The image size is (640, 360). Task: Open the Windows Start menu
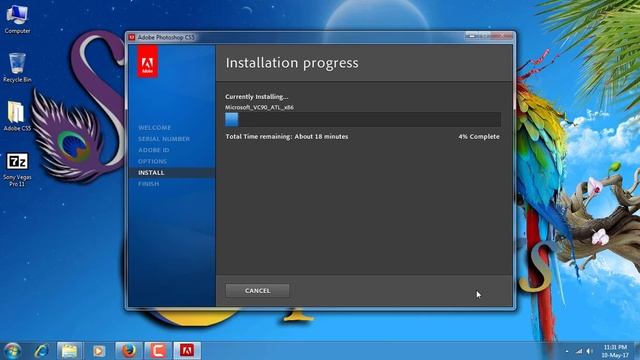[12, 351]
